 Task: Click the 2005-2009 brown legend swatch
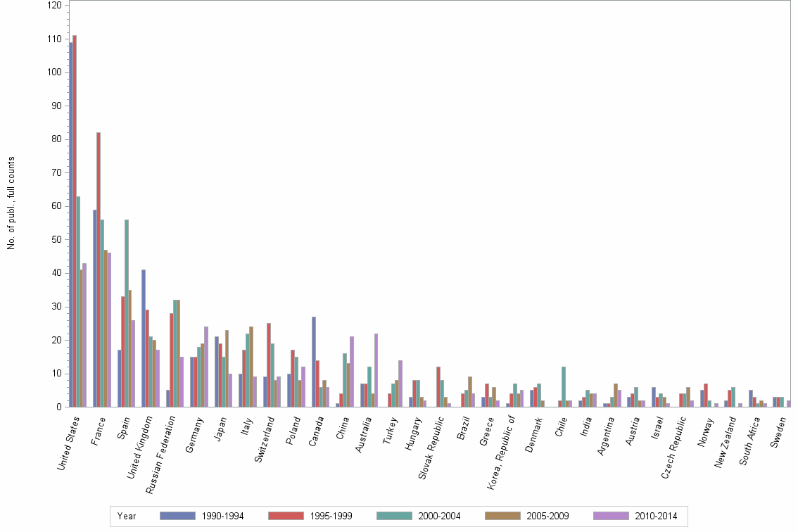502,516
